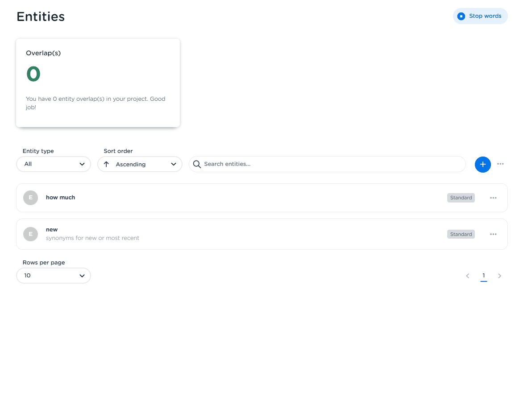Screen dimensions: 532x417
Task: Focus the Search entities input field
Action: click(x=330, y=164)
